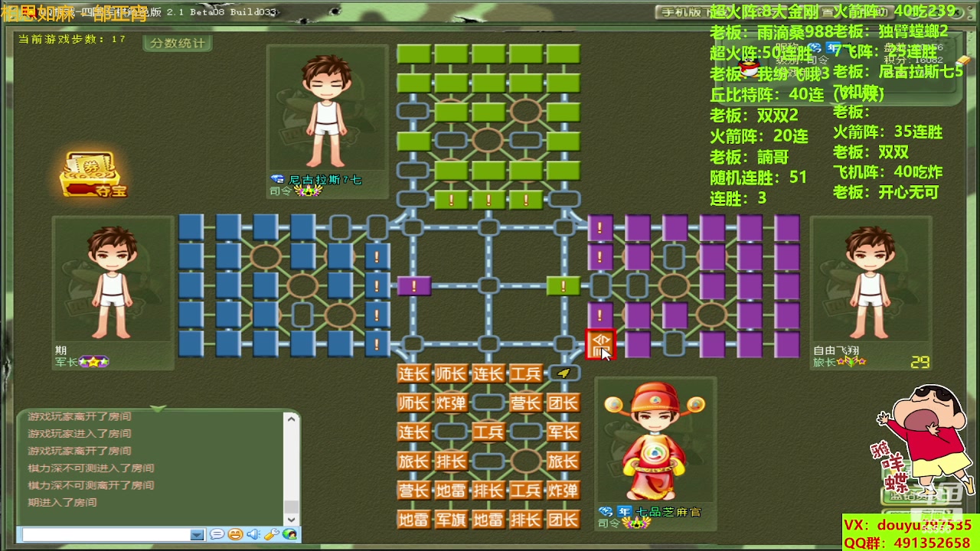Open player 期's avatar on the left
Image resolution: width=980 pixels, height=551 pixels.
tap(113, 281)
